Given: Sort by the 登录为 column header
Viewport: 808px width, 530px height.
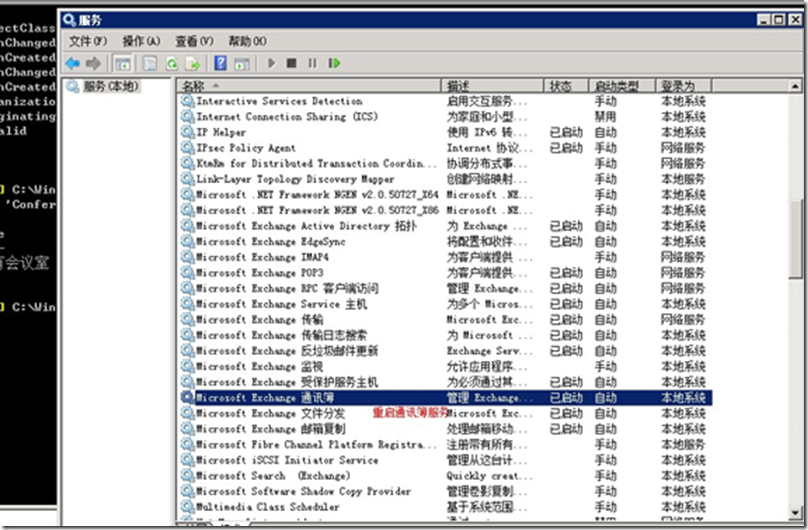Looking at the screenshot, I should tap(683, 86).
